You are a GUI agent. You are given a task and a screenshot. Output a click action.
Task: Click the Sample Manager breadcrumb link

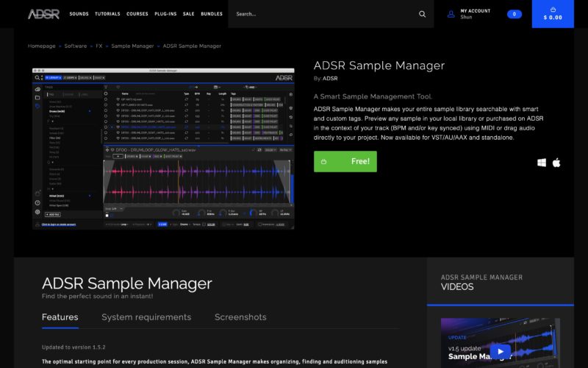pyautogui.click(x=132, y=46)
